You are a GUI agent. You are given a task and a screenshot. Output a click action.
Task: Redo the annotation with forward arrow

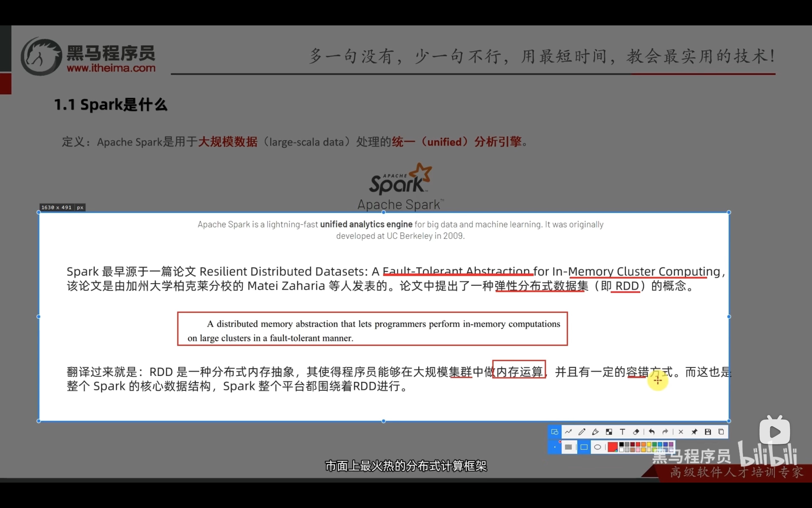tap(665, 432)
